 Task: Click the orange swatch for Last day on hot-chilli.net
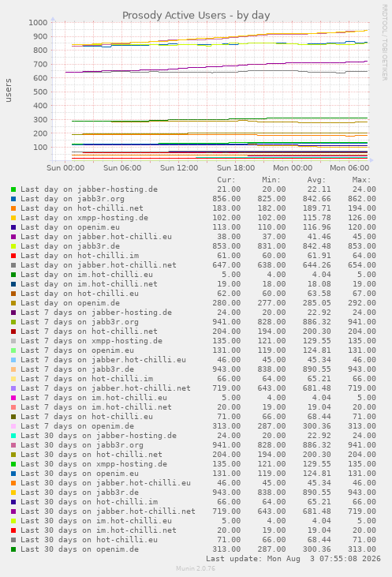tap(13, 208)
